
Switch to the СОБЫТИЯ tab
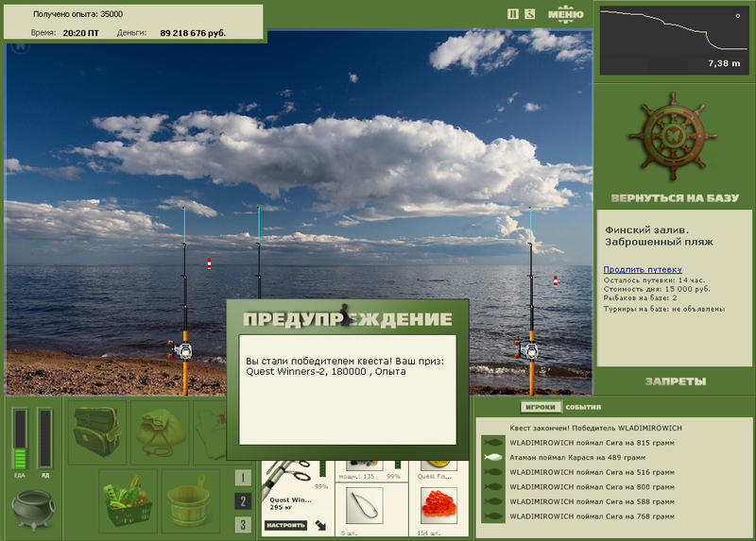583,407
